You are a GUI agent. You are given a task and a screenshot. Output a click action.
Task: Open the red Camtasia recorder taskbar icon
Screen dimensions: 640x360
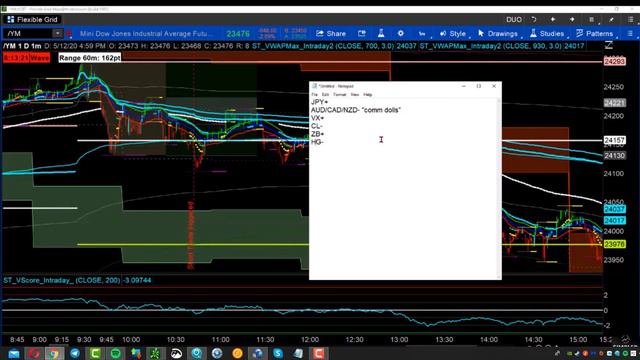pos(319,353)
